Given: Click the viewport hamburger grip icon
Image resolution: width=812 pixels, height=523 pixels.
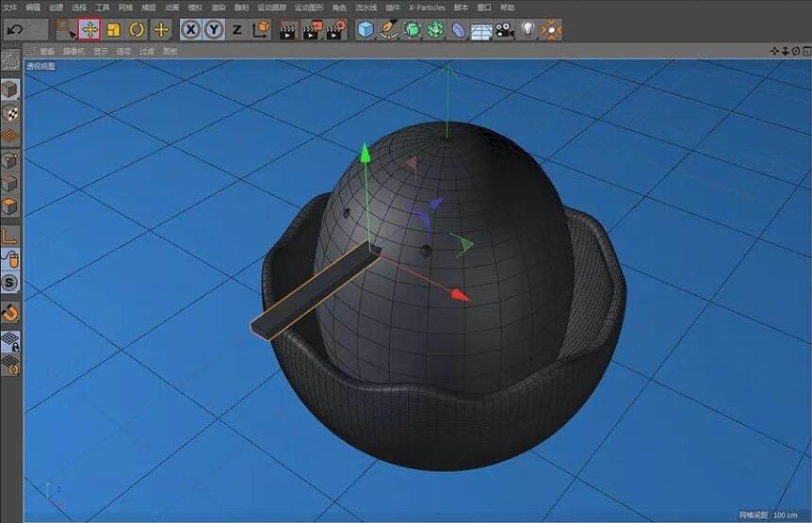Looking at the screenshot, I should pyautogui.click(x=30, y=51).
